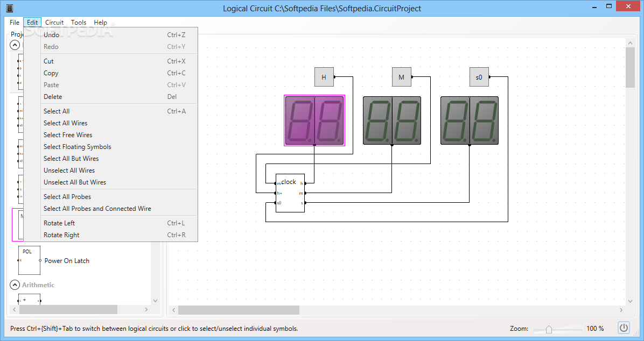Click symbol panel scroll down arrow

tap(155, 301)
